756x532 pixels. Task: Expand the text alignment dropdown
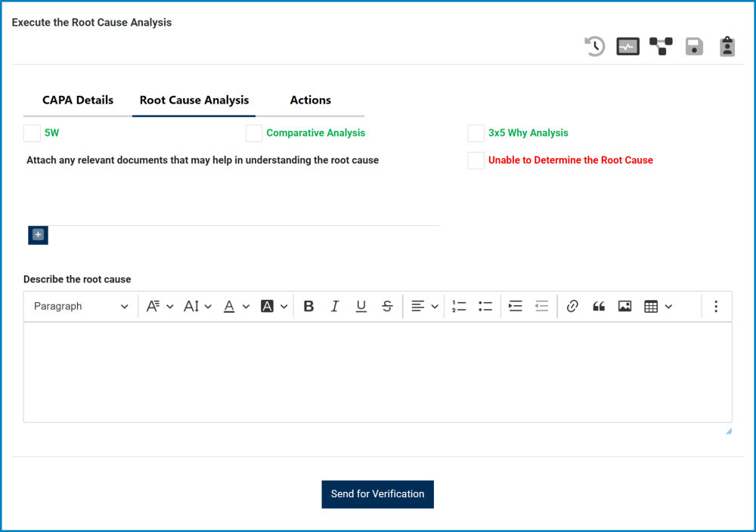435,306
